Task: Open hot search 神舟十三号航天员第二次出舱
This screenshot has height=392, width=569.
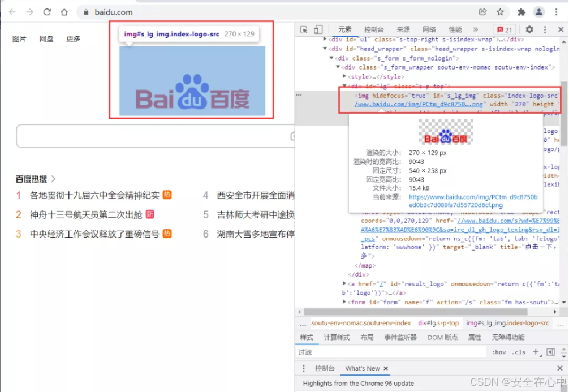Action: pyautogui.click(x=86, y=215)
